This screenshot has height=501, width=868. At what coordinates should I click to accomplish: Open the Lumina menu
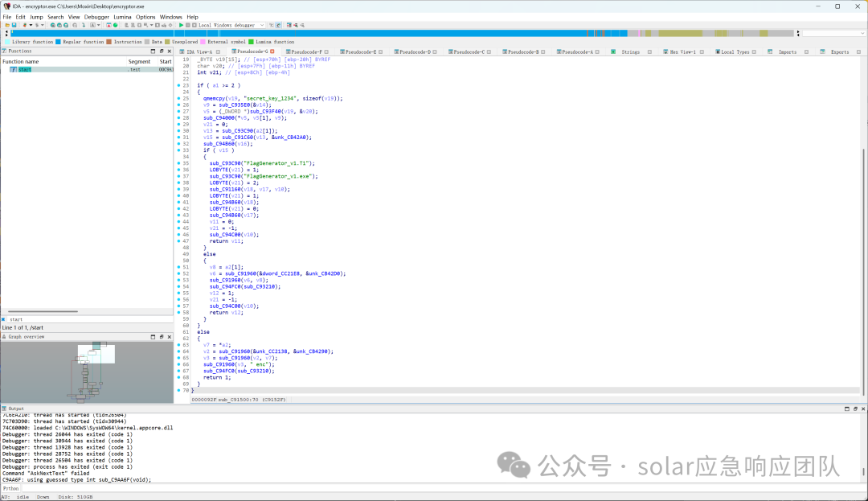pos(122,17)
